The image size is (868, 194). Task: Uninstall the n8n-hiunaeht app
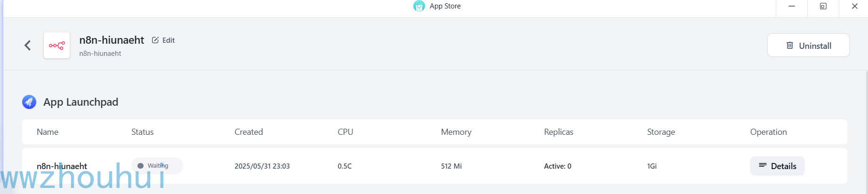pos(808,46)
